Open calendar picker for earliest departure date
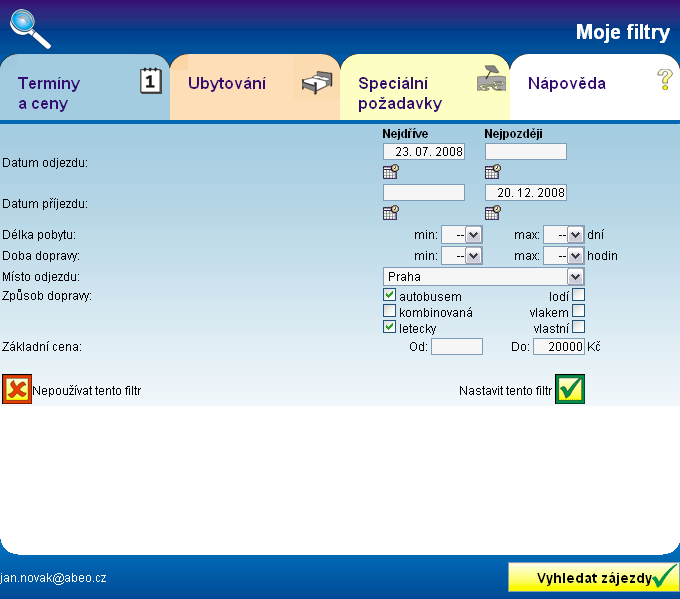The width and height of the screenshot is (680, 599). click(391, 171)
